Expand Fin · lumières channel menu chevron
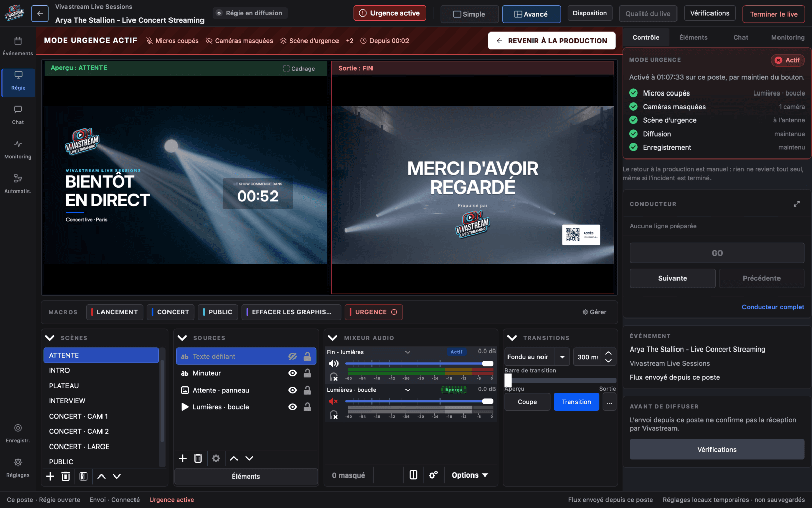The image size is (812, 508). point(408,352)
